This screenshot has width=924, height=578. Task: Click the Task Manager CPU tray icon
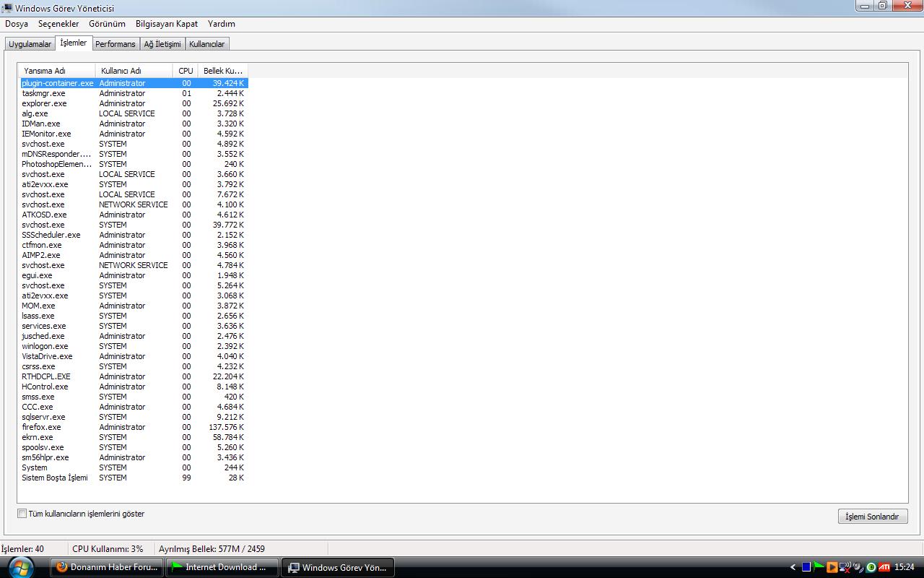pos(806,566)
